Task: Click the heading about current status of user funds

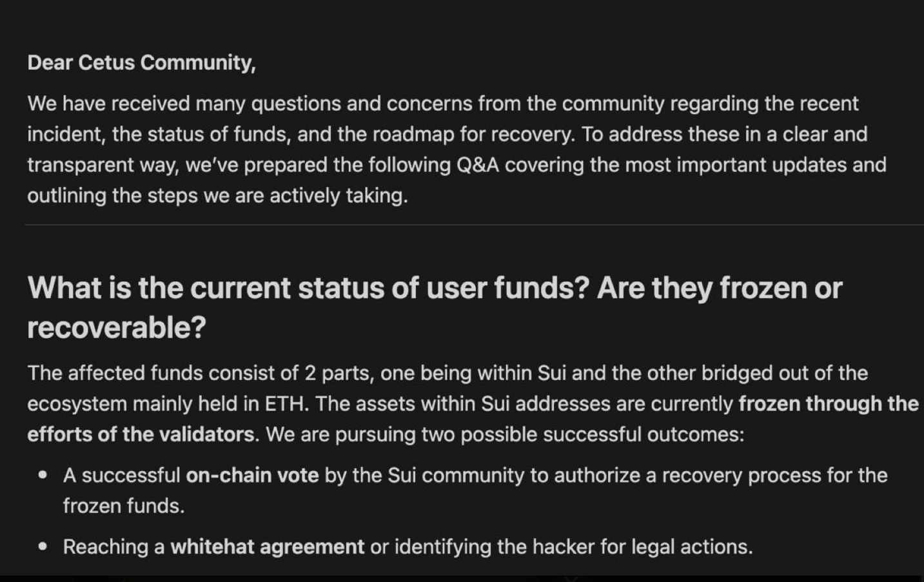Action: tap(435, 307)
